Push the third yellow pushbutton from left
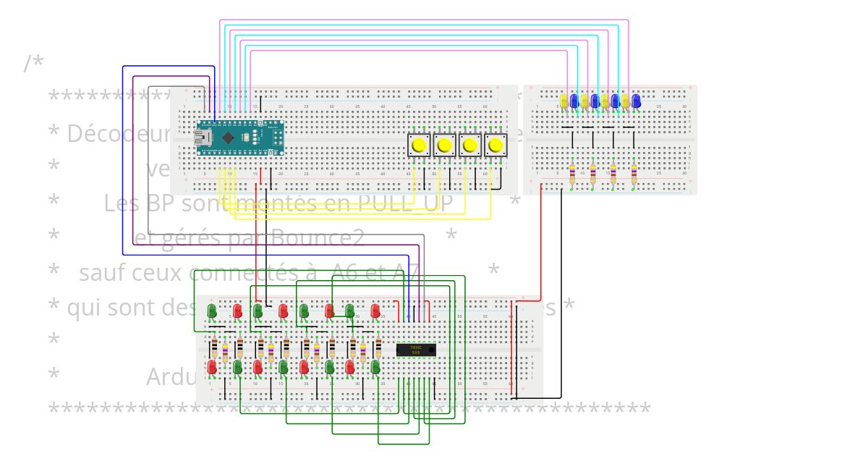This screenshot has width=868, height=456. [470, 145]
